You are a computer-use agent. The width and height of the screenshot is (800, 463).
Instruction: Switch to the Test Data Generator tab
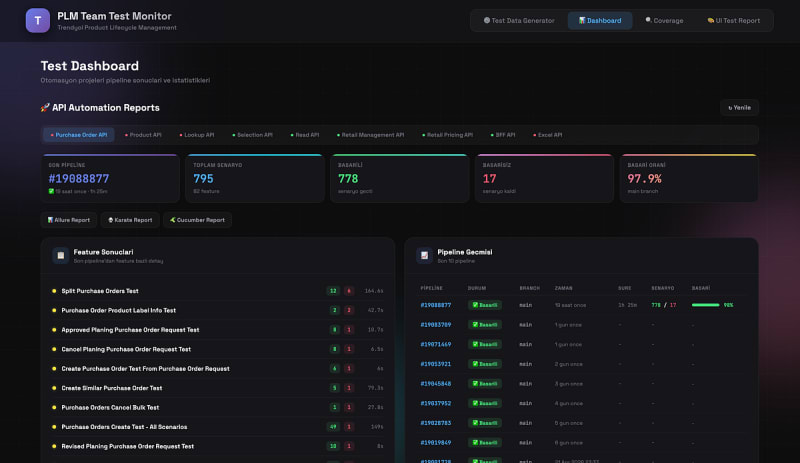(519, 20)
